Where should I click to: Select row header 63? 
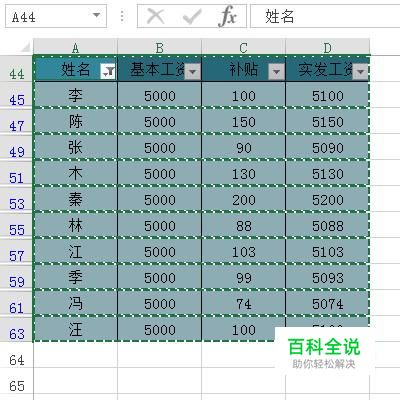[17, 329]
